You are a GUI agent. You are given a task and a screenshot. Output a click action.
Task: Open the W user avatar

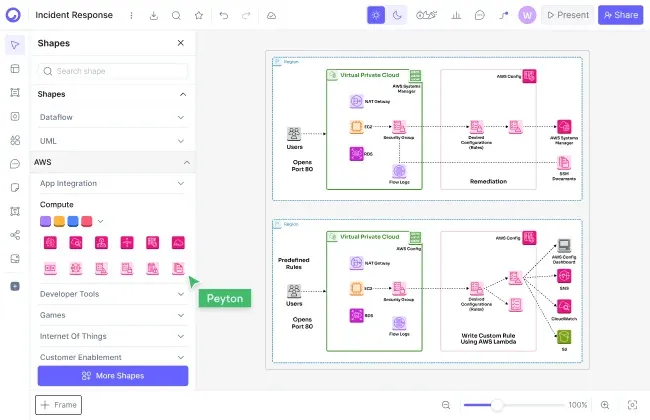(x=527, y=15)
